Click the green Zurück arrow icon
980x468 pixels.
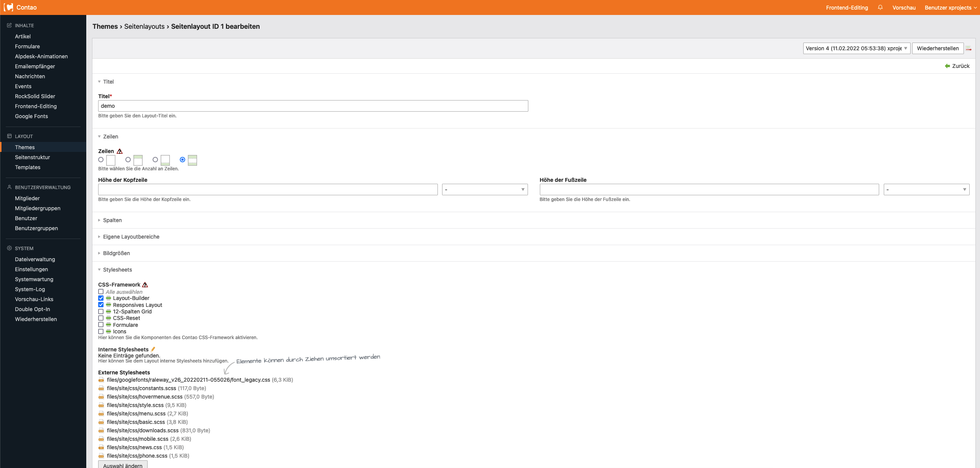click(x=947, y=66)
